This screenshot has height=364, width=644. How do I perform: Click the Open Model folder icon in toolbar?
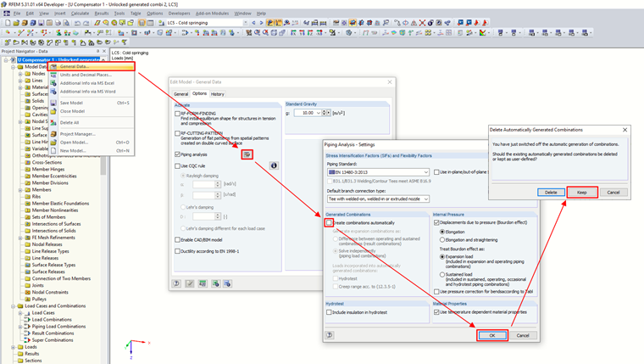[16, 23]
